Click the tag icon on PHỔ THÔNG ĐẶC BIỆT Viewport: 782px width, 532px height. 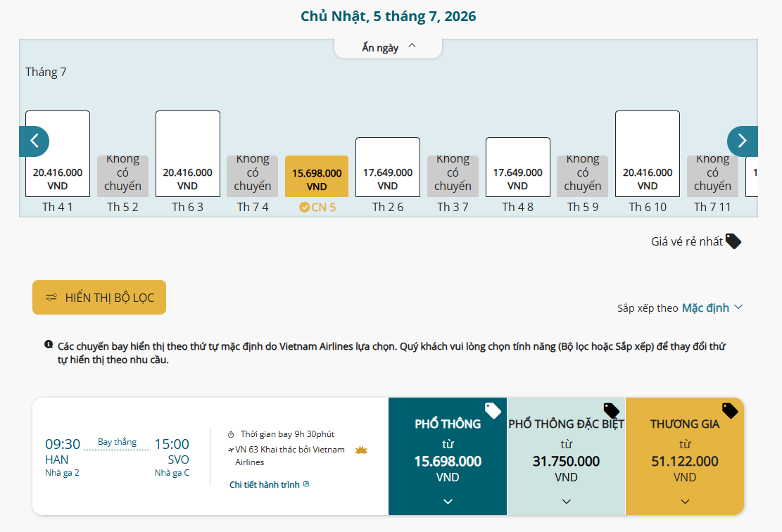coord(612,410)
